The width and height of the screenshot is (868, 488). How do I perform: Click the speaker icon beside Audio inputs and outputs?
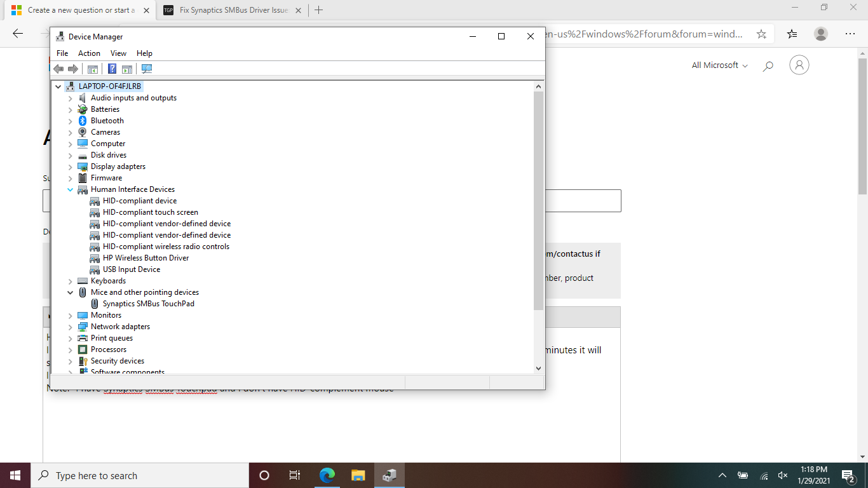click(x=83, y=98)
